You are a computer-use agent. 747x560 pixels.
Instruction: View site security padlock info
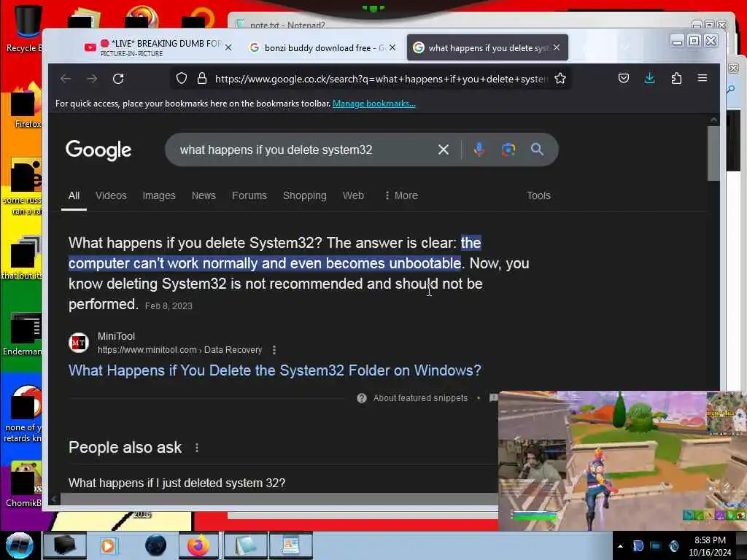[x=202, y=79]
